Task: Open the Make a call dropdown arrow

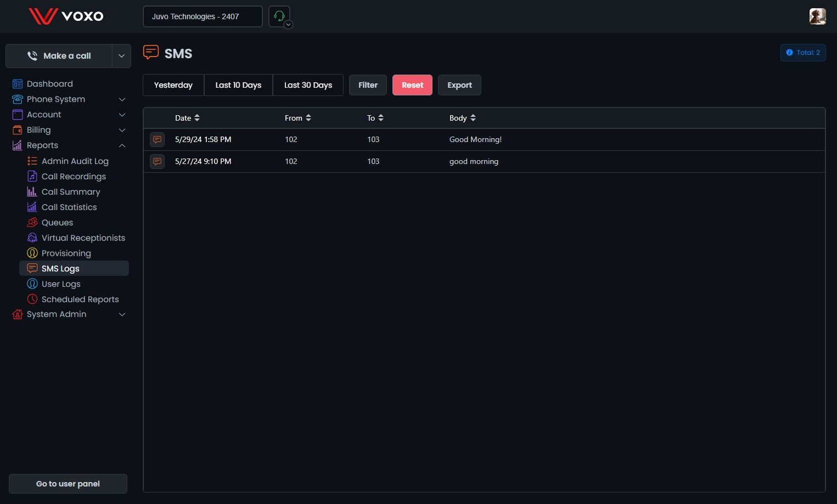Action: pyautogui.click(x=122, y=56)
